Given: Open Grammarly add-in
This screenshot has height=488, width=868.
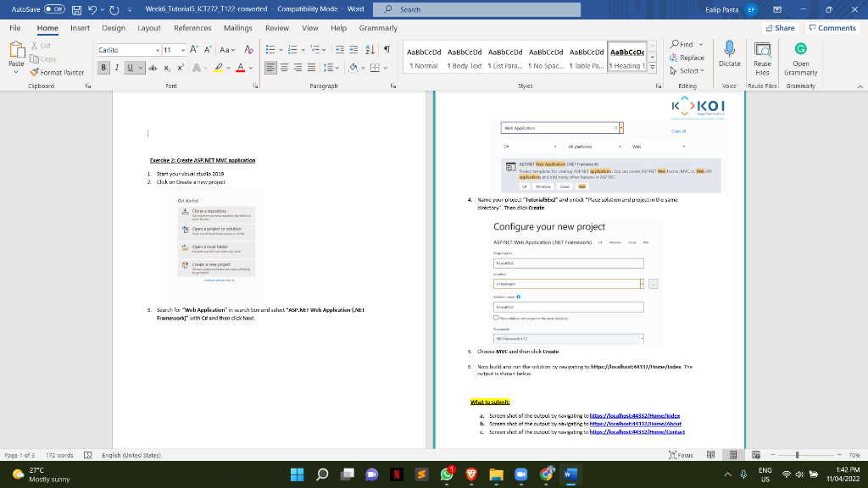Looking at the screenshot, I should coord(800,58).
